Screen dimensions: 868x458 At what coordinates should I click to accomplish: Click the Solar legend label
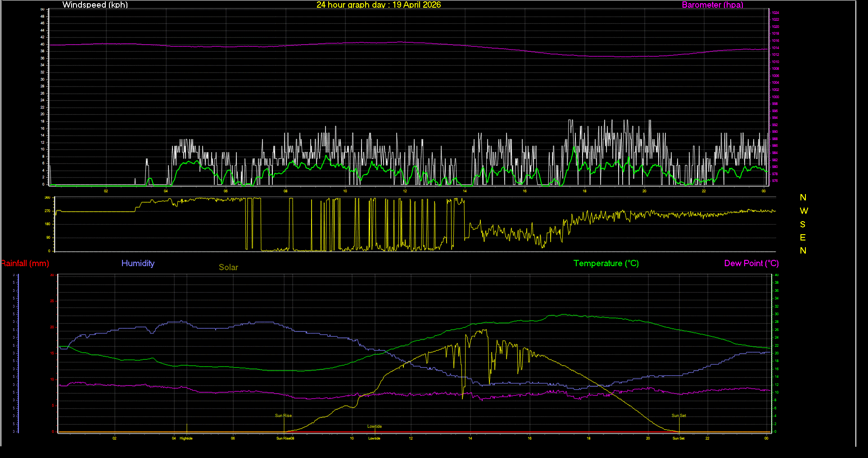click(228, 267)
